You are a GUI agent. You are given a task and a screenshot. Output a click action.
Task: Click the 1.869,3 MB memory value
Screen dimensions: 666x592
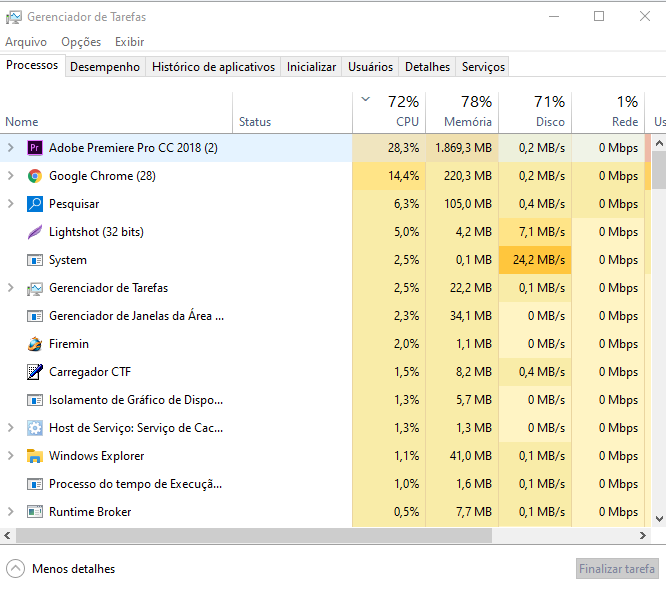pyautogui.click(x=463, y=148)
